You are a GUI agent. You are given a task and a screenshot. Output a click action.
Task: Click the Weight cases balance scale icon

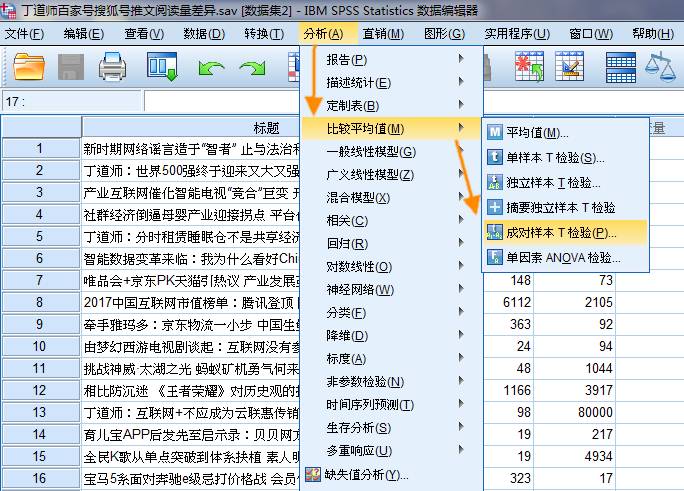[660, 66]
